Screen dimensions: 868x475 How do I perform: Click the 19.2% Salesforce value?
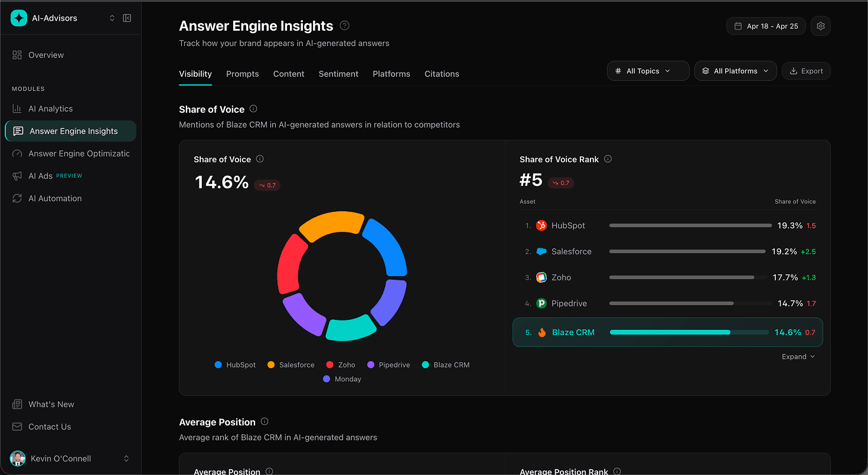[x=784, y=251]
